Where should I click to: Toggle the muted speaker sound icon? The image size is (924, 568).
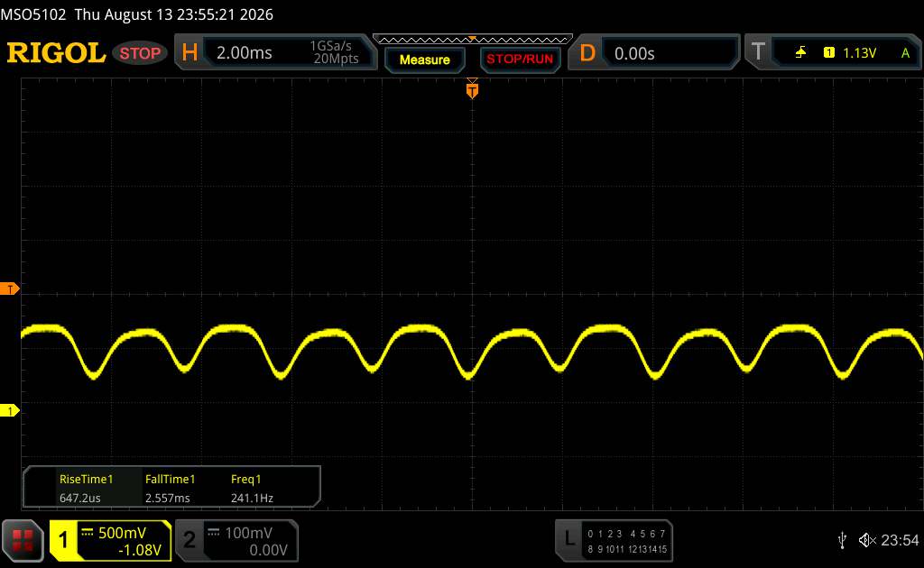pos(867,540)
